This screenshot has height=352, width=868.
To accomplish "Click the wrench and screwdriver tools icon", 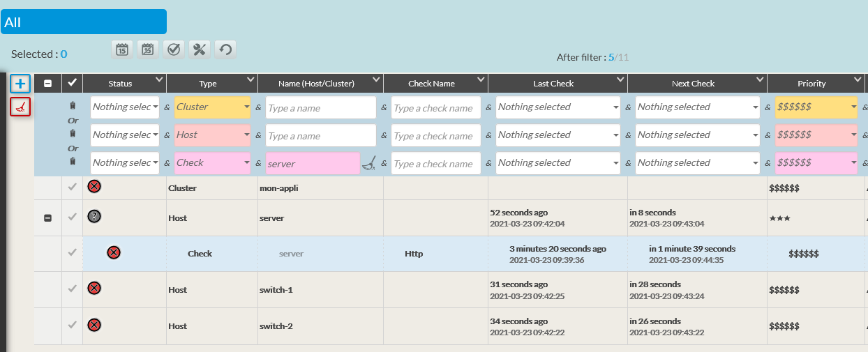I will pos(200,49).
